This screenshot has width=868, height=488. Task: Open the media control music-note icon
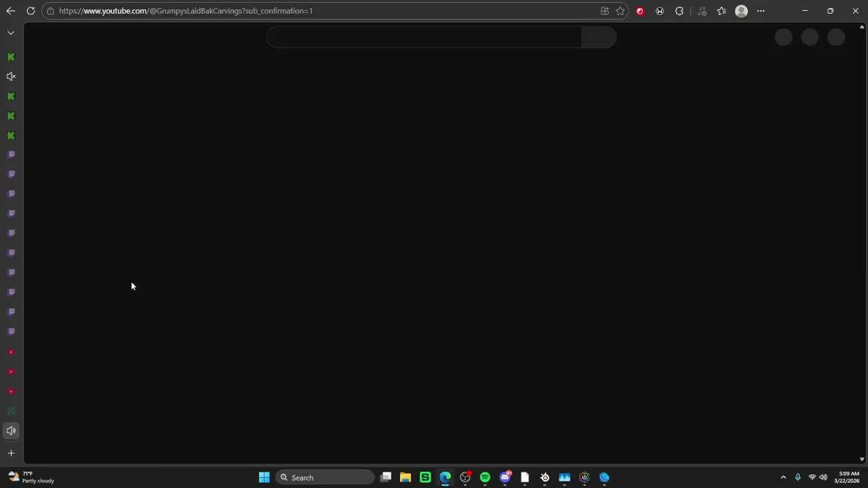click(702, 11)
